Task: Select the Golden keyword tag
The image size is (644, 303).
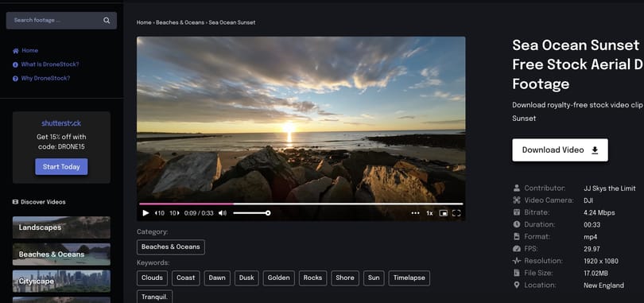Action: (279, 278)
